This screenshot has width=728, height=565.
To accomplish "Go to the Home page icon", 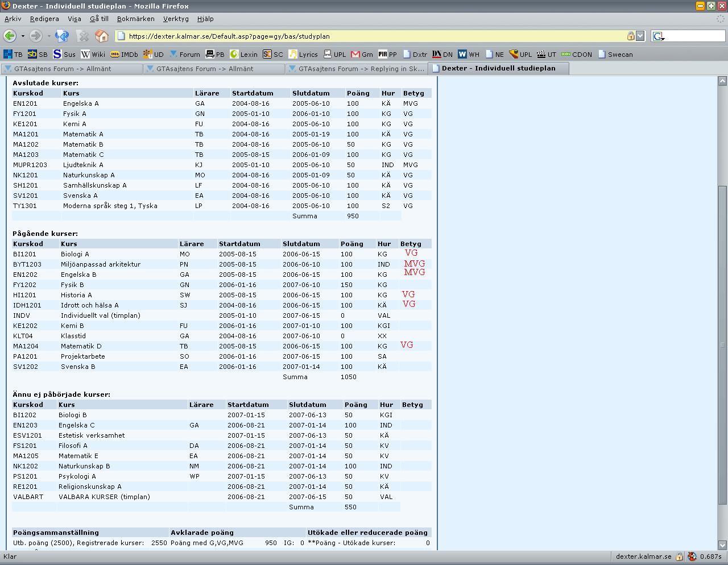I will 102,36.
